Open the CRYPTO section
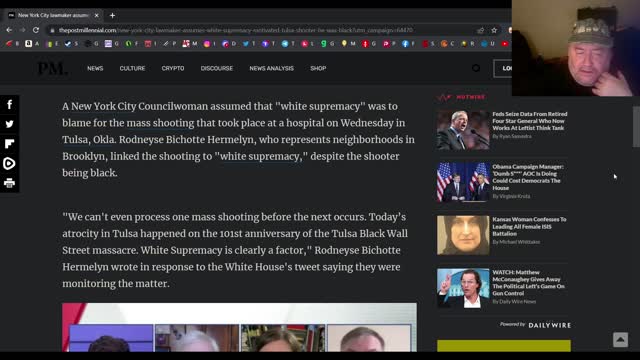Viewport: 640px width, 360px height. (x=173, y=68)
